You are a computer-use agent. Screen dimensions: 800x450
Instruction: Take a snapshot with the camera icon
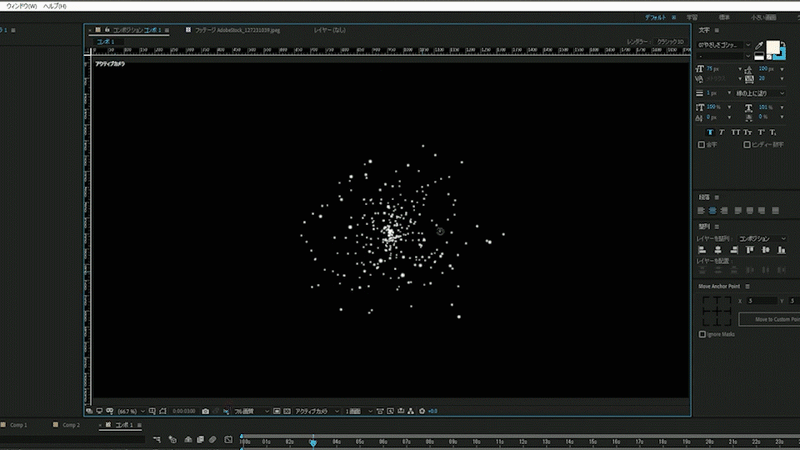tap(205, 411)
